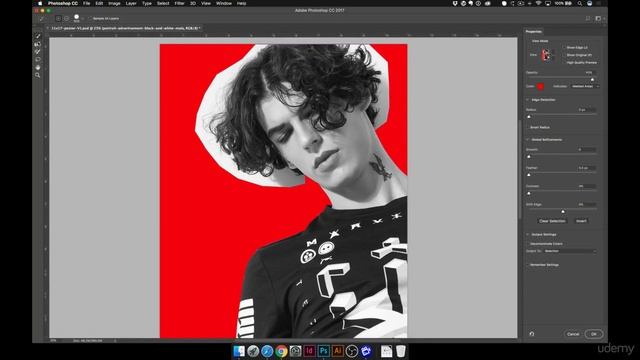Click the Opacity slider handle
The height and width of the screenshot is (360, 640).
pos(592,79)
